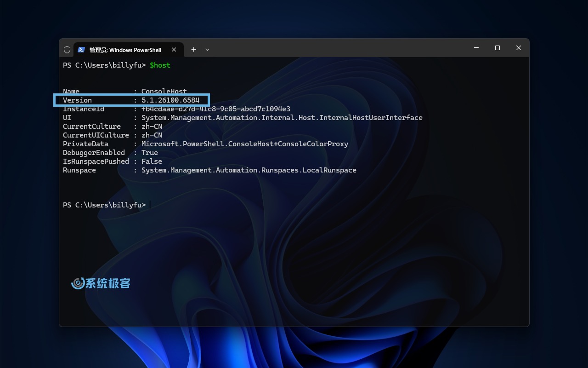Close the Windows PowerShell tab

click(x=174, y=50)
